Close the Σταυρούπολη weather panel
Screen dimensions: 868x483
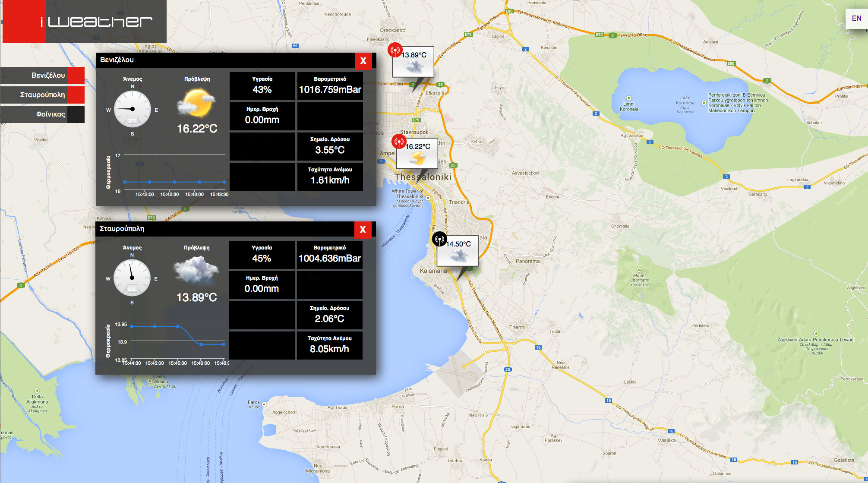[363, 230]
